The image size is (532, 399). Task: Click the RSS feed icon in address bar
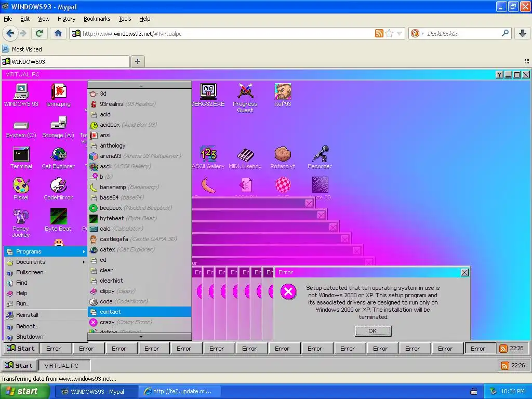point(379,33)
